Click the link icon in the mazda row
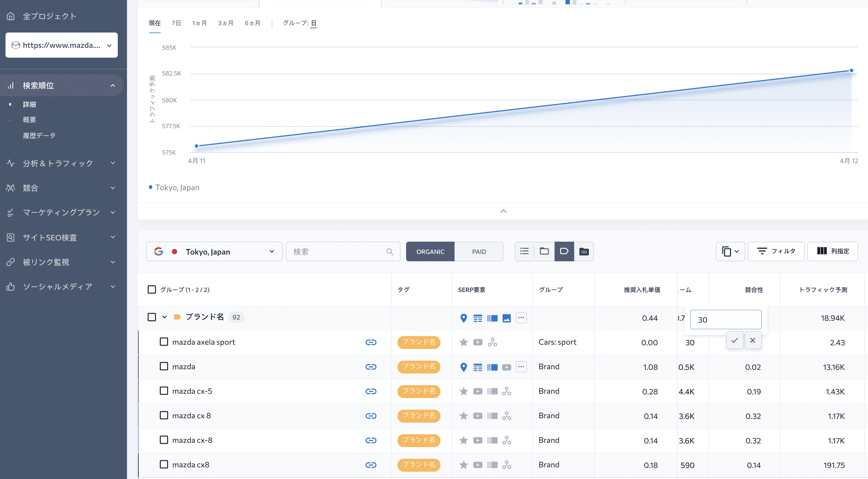The width and height of the screenshot is (868, 479). (x=371, y=367)
